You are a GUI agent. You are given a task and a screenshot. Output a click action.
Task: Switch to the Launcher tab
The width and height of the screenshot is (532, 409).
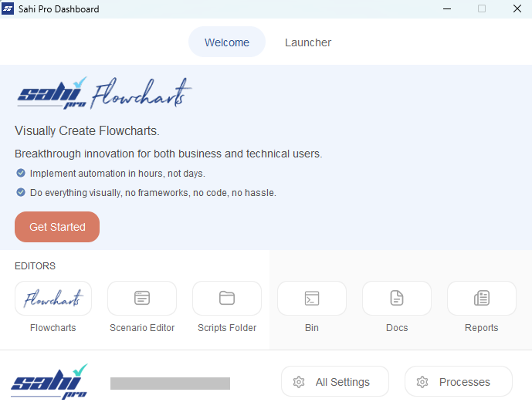point(308,42)
